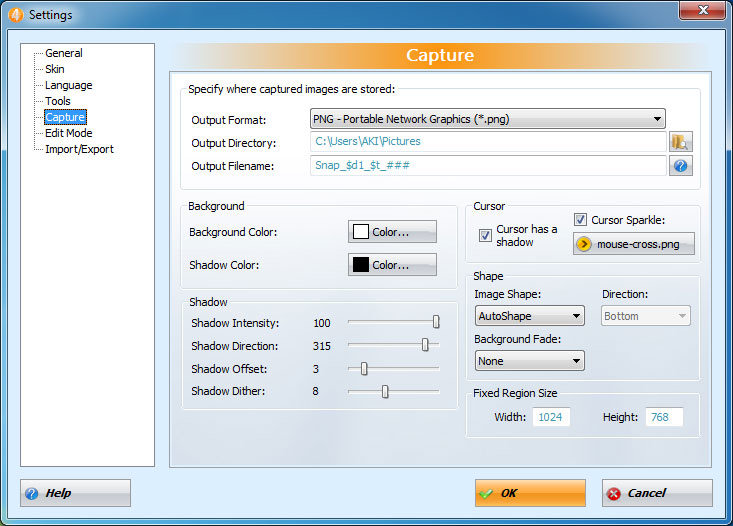
Task: Pick the white Background Color swatch button
Action: [x=392, y=232]
